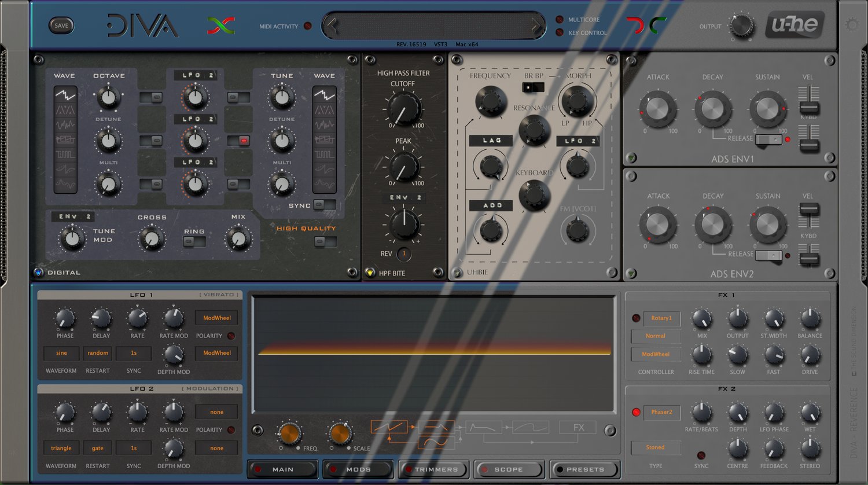Click the oscilloscope display
The height and width of the screenshot is (485, 868).
tap(434, 354)
